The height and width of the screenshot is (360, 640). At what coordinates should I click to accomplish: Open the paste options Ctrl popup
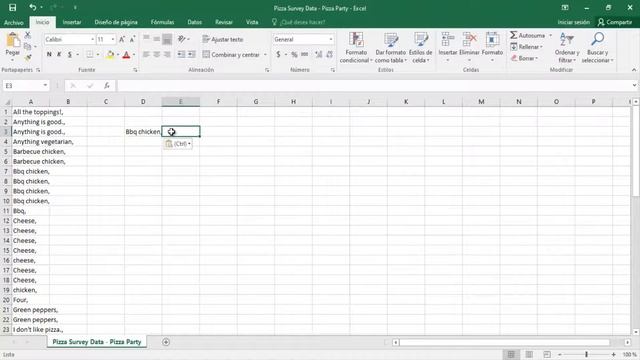pos(178,144)
